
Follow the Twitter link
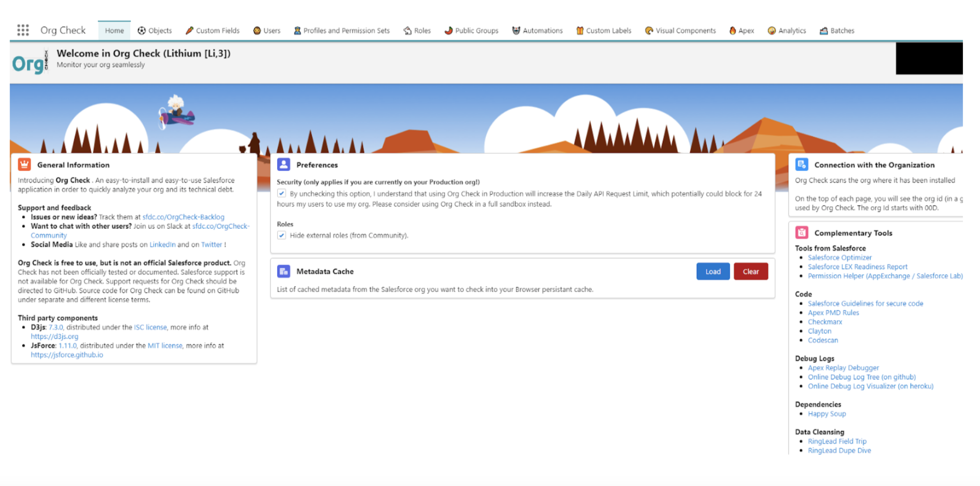tap(211, 244)
